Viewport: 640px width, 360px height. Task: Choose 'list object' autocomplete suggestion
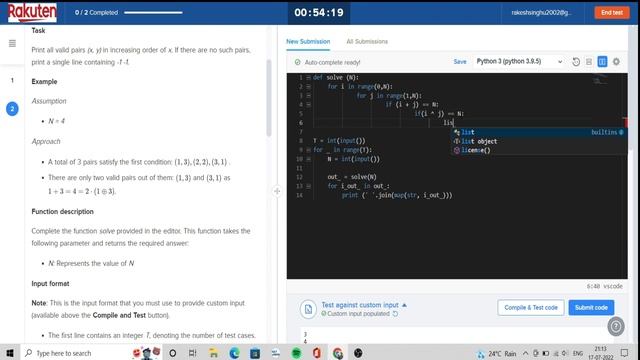(x=539, y=141)
